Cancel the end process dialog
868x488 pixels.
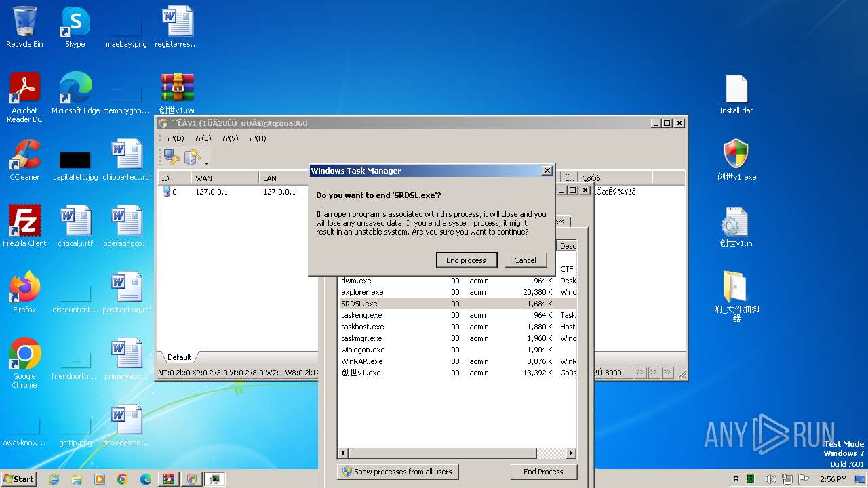525,260
